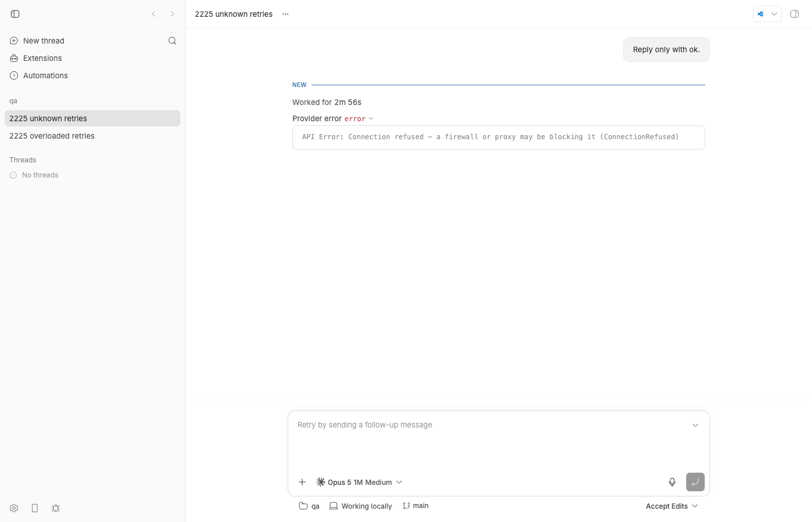Add attachment with the plus icon
The width and height of the screenshot is (812, 522).
click(x=302, y=482)
